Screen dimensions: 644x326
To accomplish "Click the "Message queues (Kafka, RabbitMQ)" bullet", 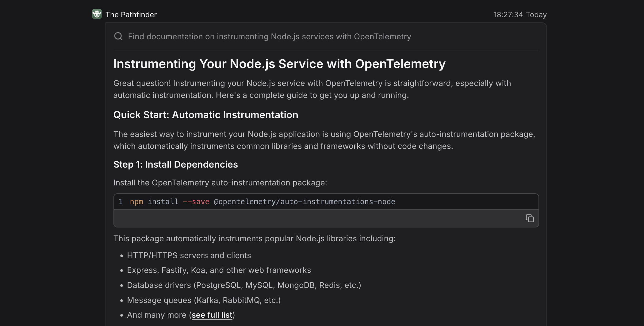I will point(204,300).
